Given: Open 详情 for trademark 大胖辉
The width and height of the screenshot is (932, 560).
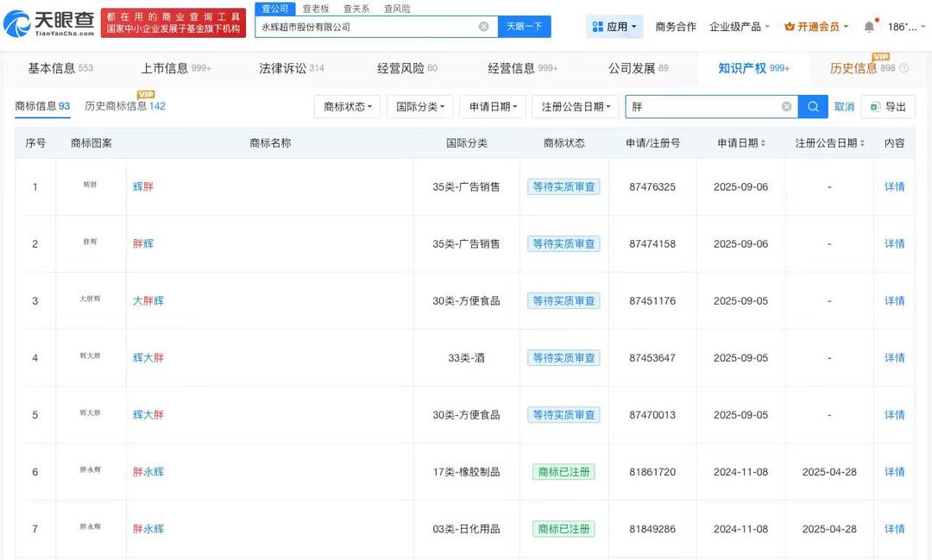Looking at the screenshot, I should [894, 301].
